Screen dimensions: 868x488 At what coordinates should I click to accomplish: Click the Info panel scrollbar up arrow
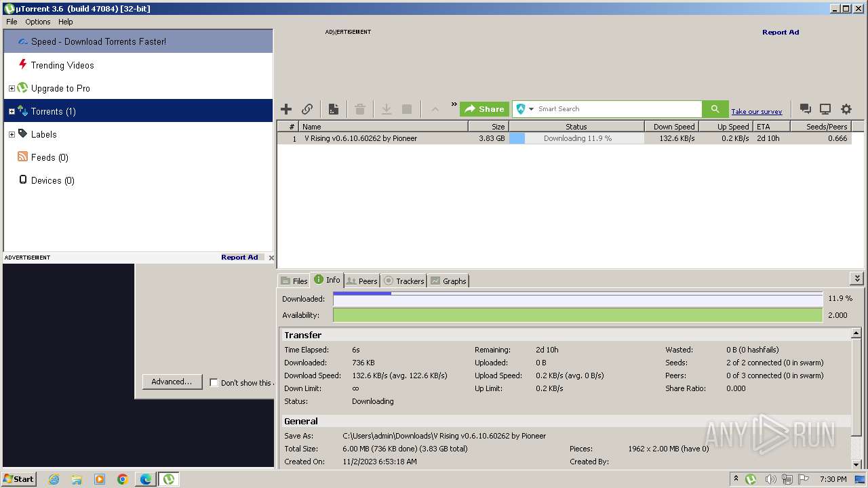click(856, 334)
